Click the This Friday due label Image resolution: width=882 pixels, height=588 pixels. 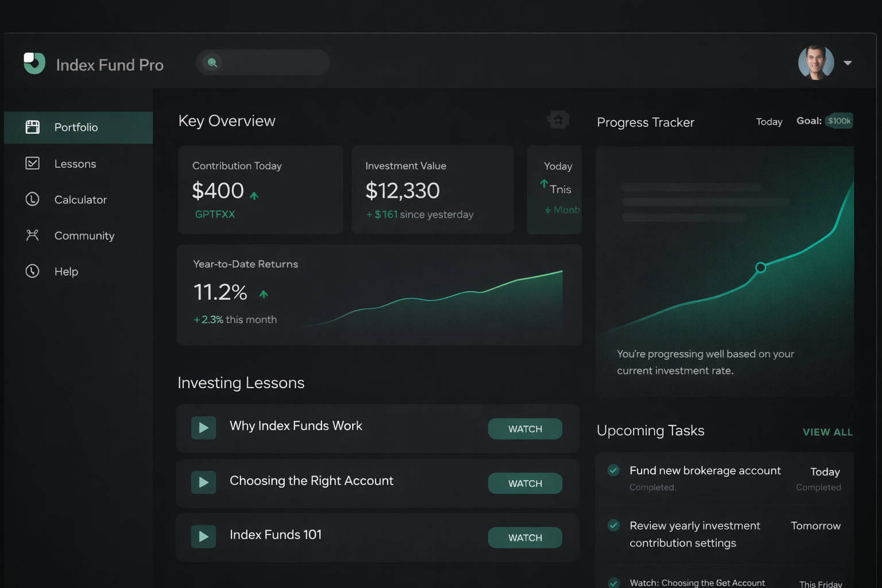(x=821, y=584)
